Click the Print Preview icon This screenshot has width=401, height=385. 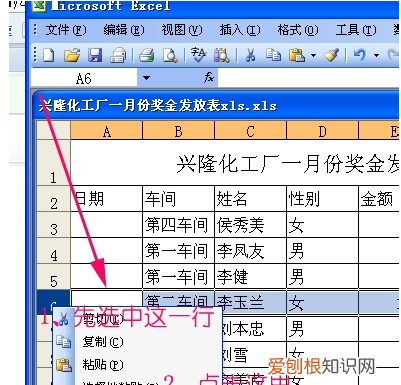(x=170, y=55)
